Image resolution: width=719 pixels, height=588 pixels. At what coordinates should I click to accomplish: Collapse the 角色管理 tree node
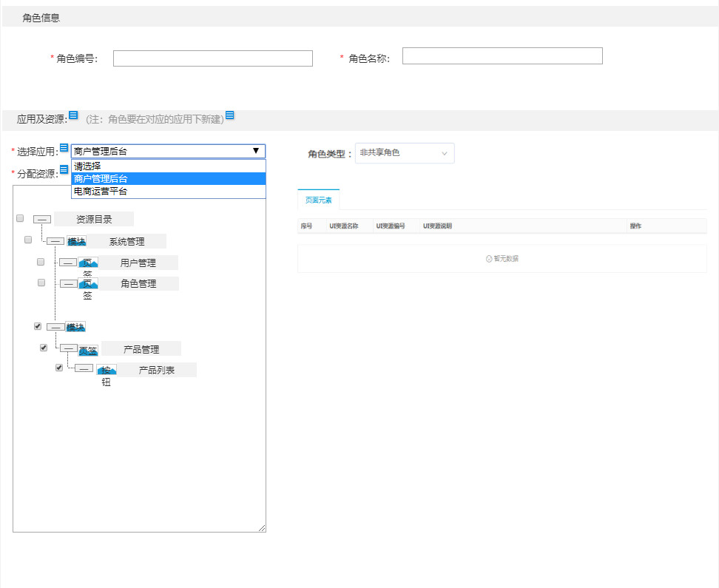tap(69, 284)
